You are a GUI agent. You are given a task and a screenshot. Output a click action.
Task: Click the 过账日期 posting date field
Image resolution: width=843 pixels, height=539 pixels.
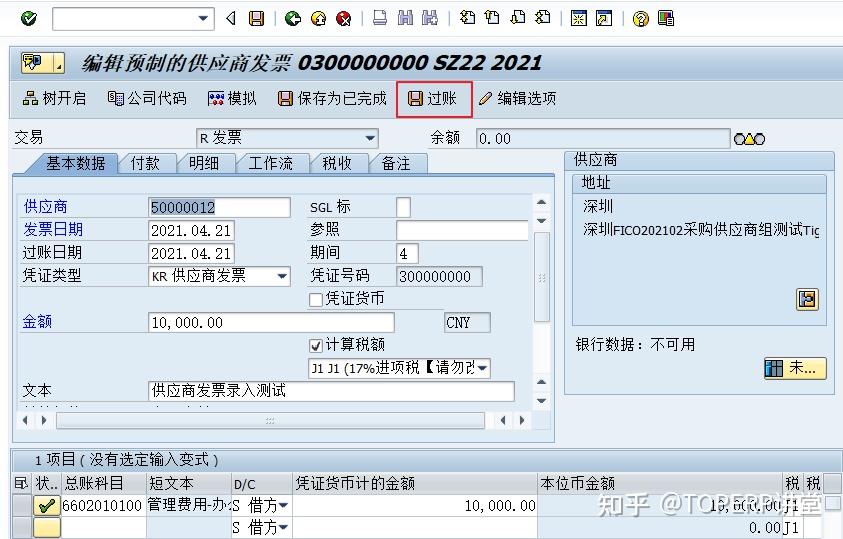click(x=191, y=253)
